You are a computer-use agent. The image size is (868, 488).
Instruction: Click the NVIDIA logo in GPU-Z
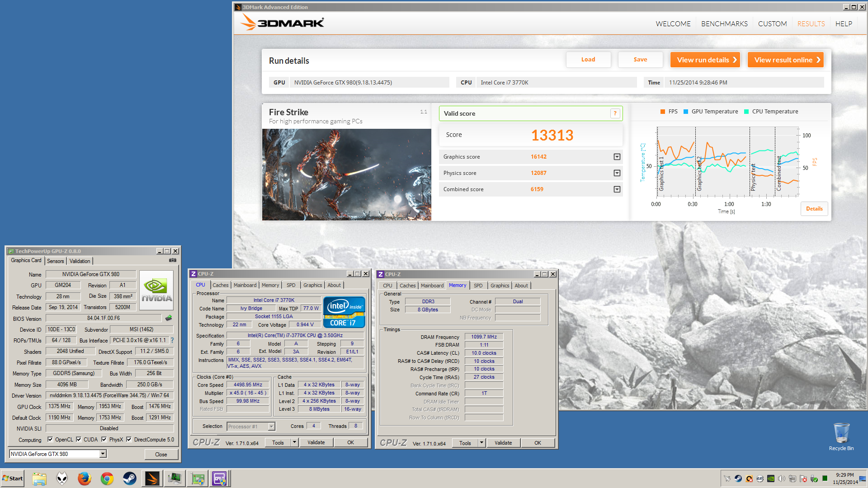click(156, 290)
